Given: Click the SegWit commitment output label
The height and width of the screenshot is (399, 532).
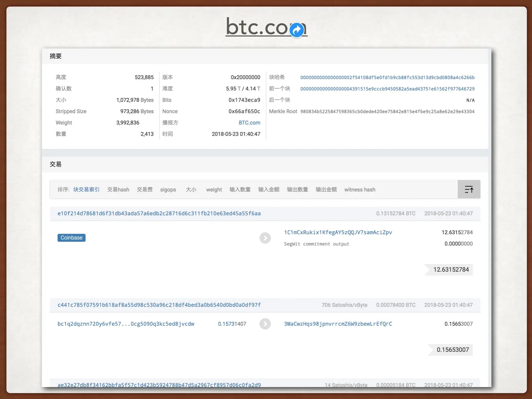Looking at the screenshot, I should click(316, 244).
